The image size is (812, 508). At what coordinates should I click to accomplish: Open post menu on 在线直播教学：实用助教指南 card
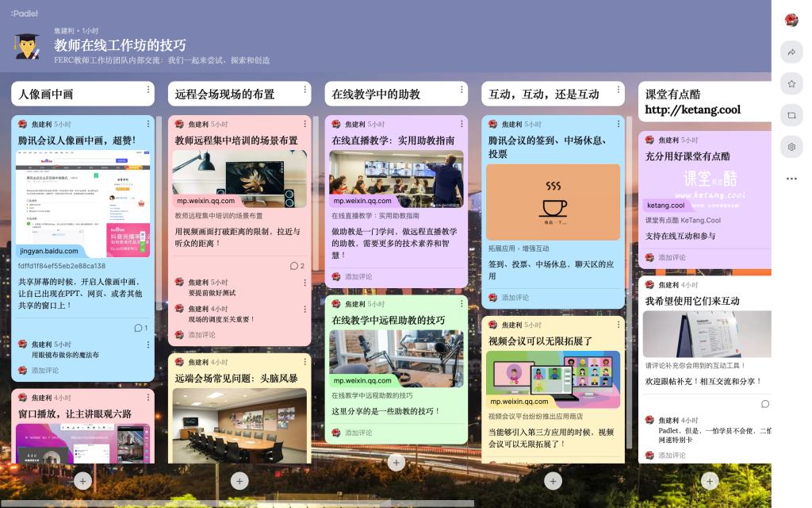tap(462, 124)
